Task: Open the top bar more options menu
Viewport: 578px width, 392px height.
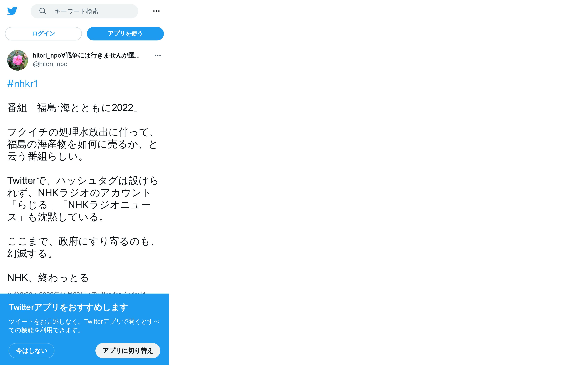Action: point(157,11)
